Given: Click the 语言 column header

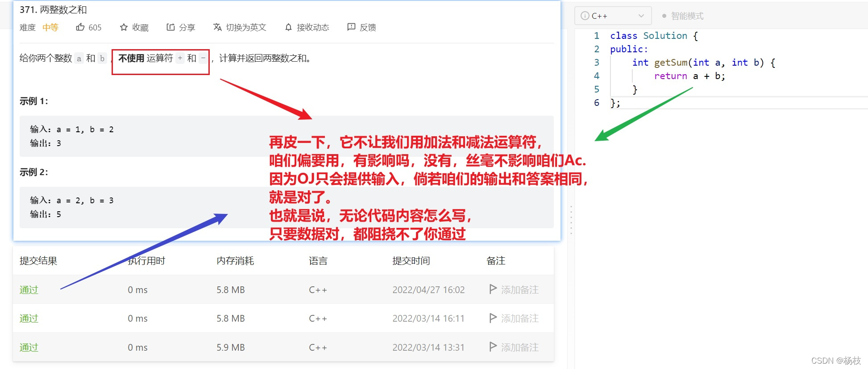Looking at the screenshot, I should click(x=318, y=261).
